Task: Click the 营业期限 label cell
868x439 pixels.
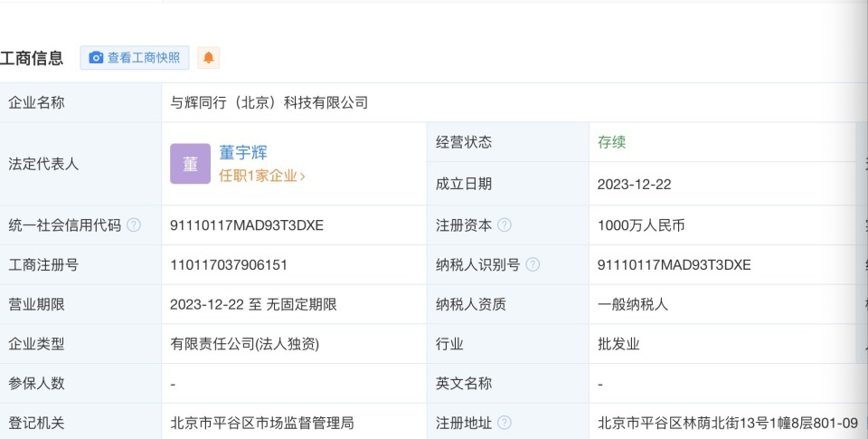Action: point(80,304)
